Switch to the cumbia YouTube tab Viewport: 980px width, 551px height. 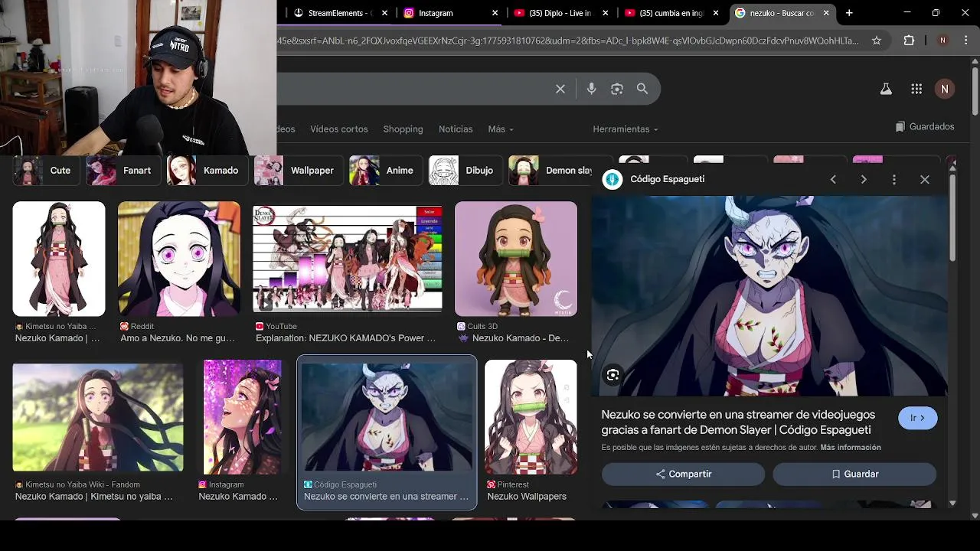coord(673,13)
